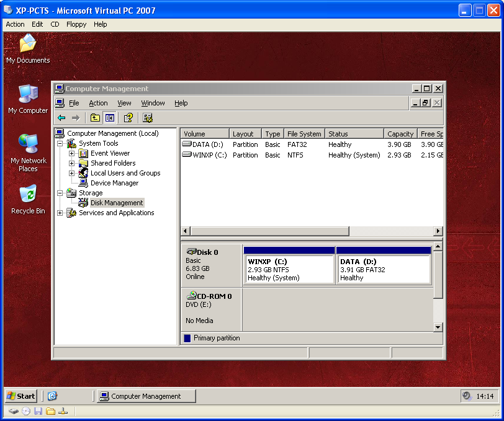Viewport: 504px width, 421px height.
Task: Click the system tray notification icon
Action: (467, 396)
